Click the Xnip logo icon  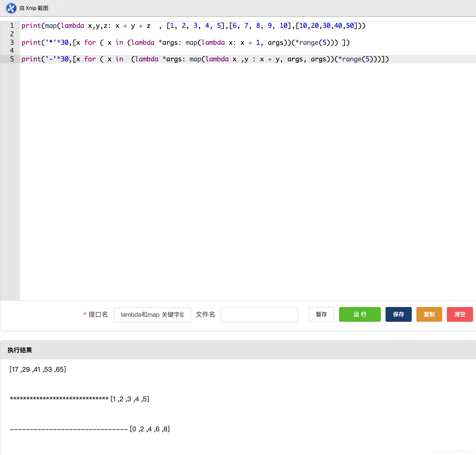coord(11,8)
